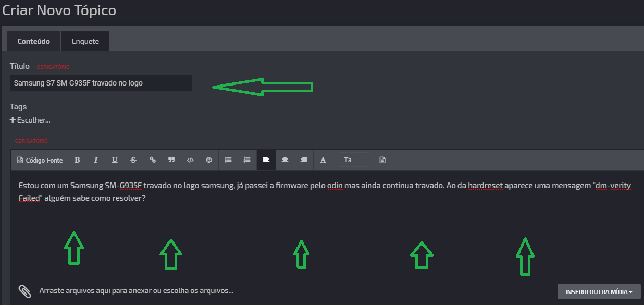Center align the text

click(285, 160)
